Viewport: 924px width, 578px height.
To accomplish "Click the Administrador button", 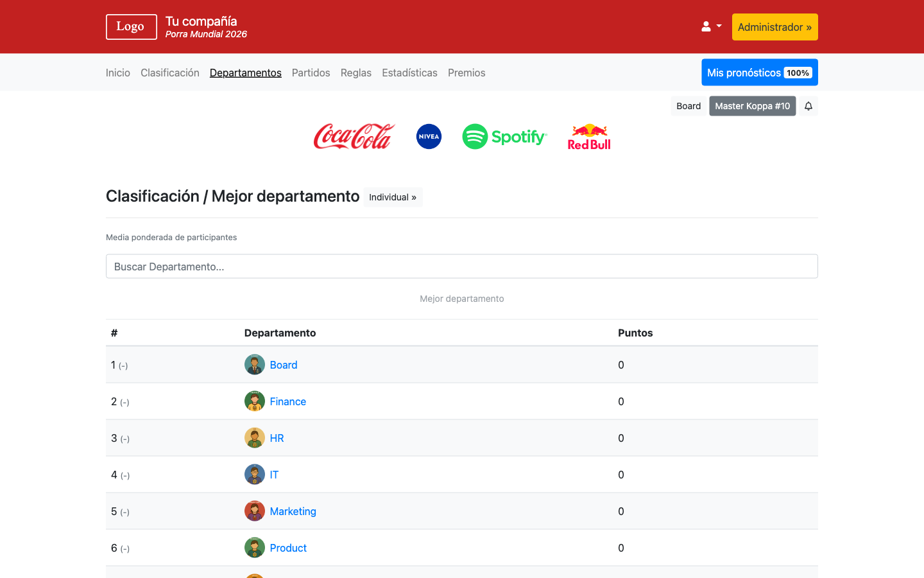I will click(x=774, y=26).
